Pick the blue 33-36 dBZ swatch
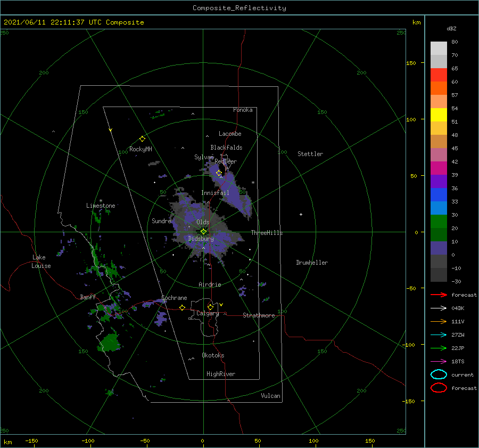479x448 pixels. pyautogui.click(x=439, y=195)
